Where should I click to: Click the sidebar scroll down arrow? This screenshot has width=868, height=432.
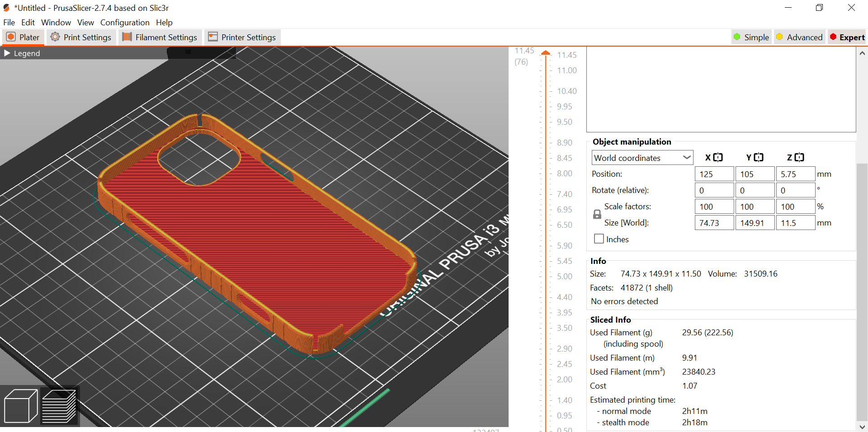tap(862, 427)
